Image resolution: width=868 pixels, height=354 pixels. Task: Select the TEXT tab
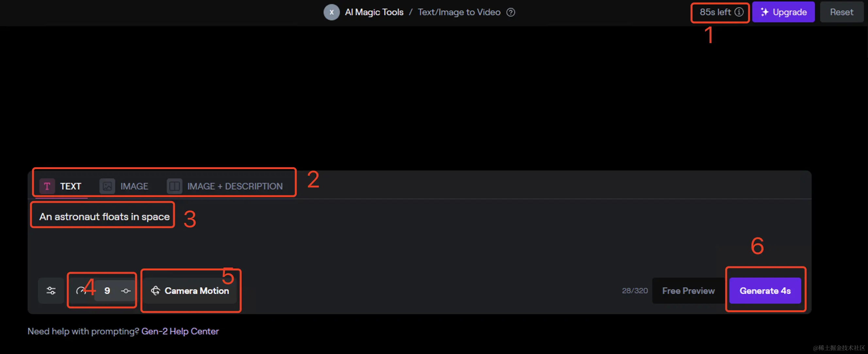point(70,186)
